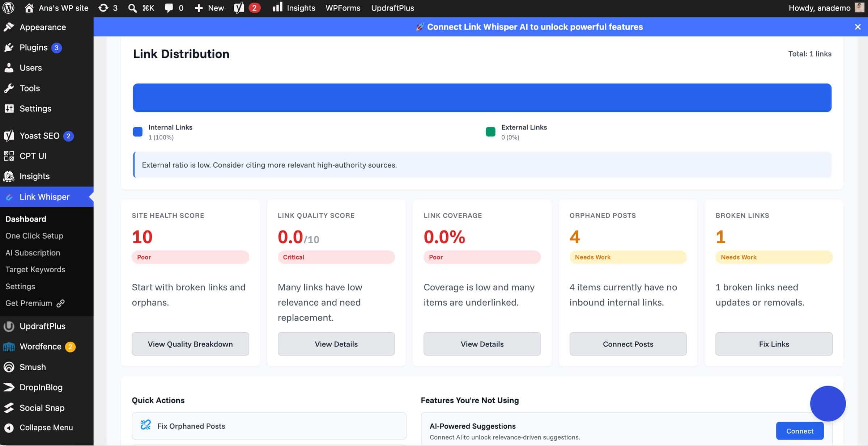Click the DropInBlog arrow icon
The width and height of the screenshot is (868, 446).
tap(9, 387)
